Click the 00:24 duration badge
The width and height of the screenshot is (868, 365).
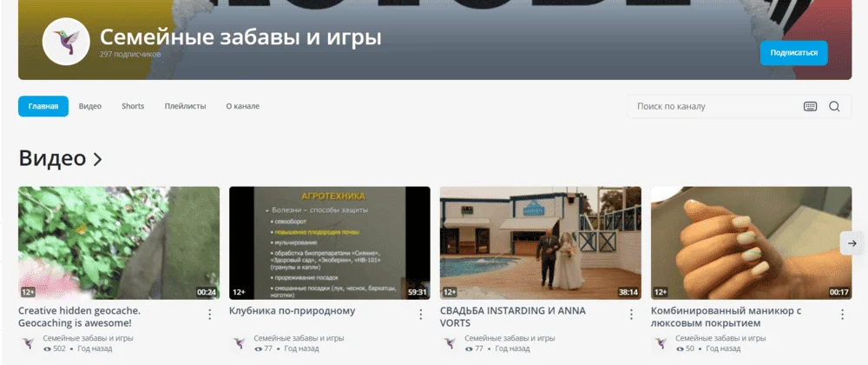[207, 293]
